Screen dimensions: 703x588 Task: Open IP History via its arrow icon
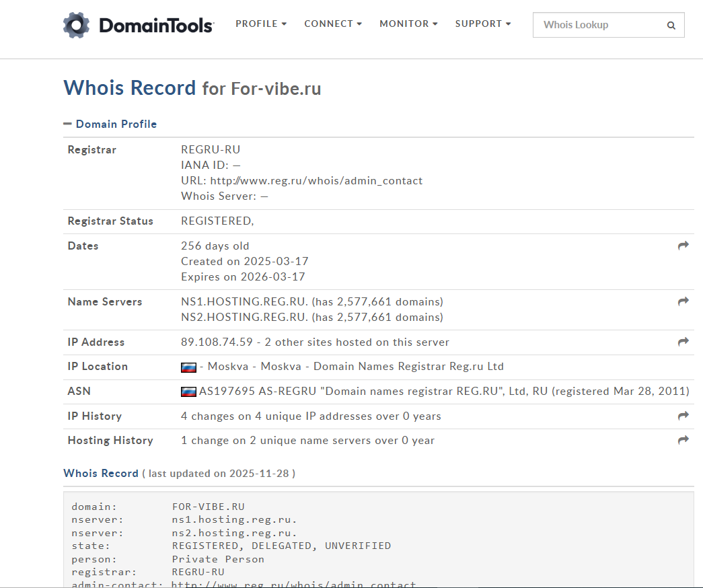click(683, 416)
